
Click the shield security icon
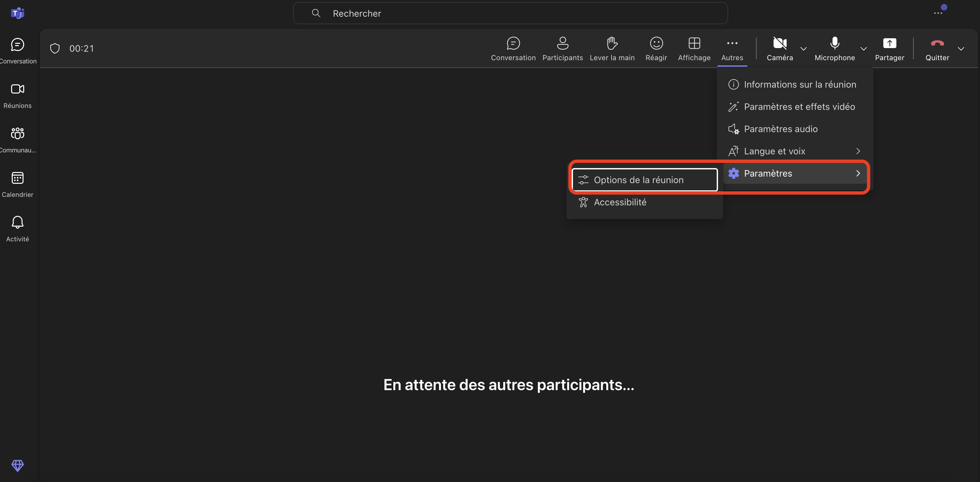(x=55, y=48)
